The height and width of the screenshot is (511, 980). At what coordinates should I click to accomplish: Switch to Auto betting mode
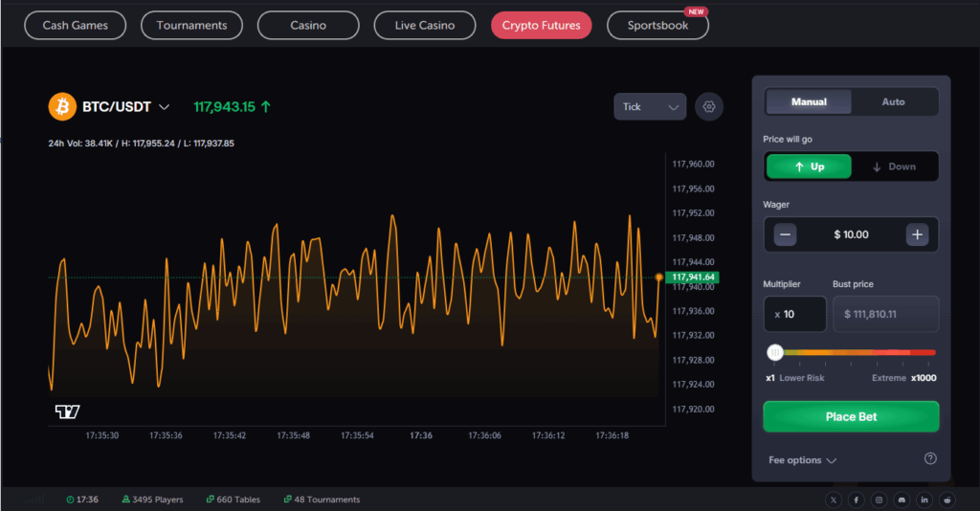tap(893, 101)
